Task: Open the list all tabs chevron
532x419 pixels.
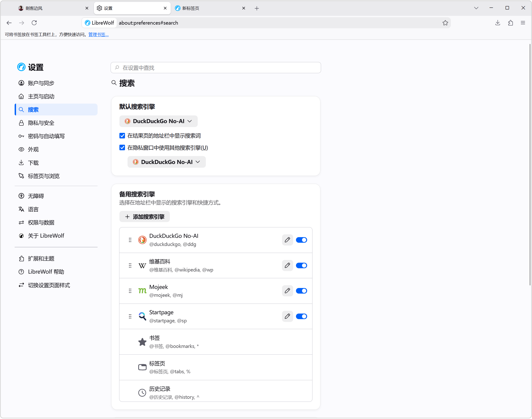Action: pyautogui.click(x=476, y=8)
